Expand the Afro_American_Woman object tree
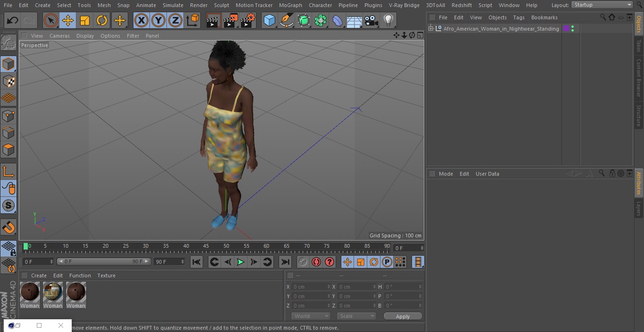The image size is (644, 332). click(430, 29)
